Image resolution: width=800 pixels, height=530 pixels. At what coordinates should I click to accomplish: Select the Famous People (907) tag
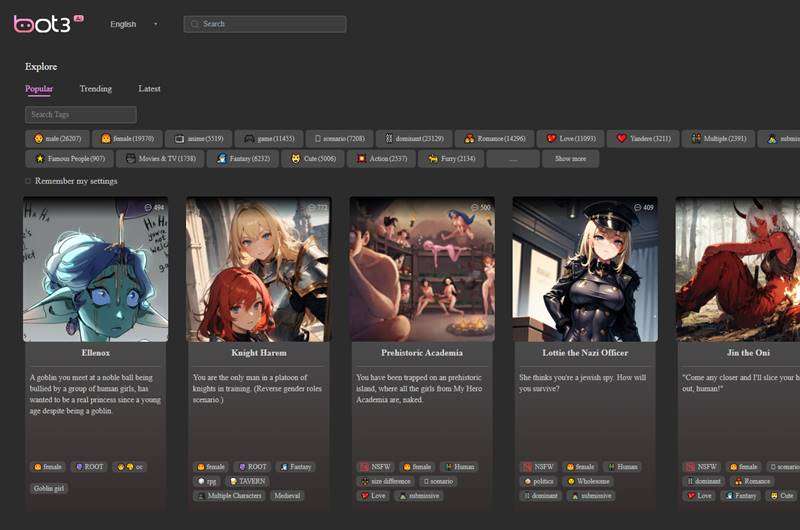(69, 159)
